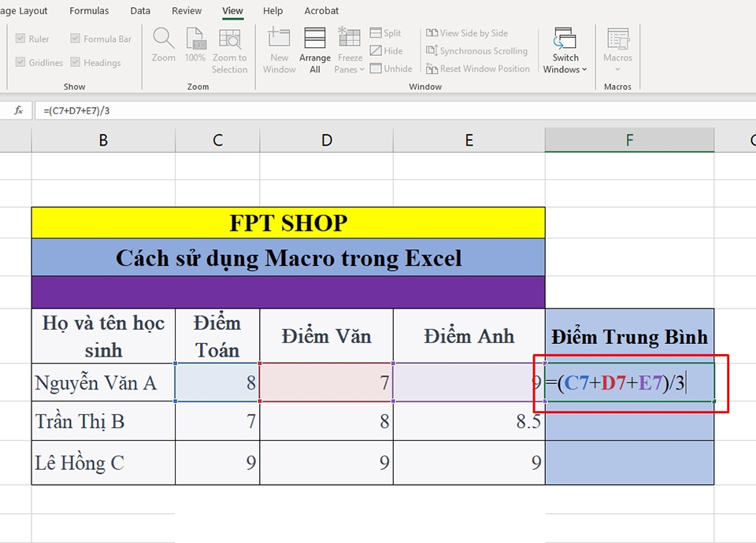Screen dimensions: 756x543
Task: Switch to the Data tab
Action: click(x=140, y=10)
